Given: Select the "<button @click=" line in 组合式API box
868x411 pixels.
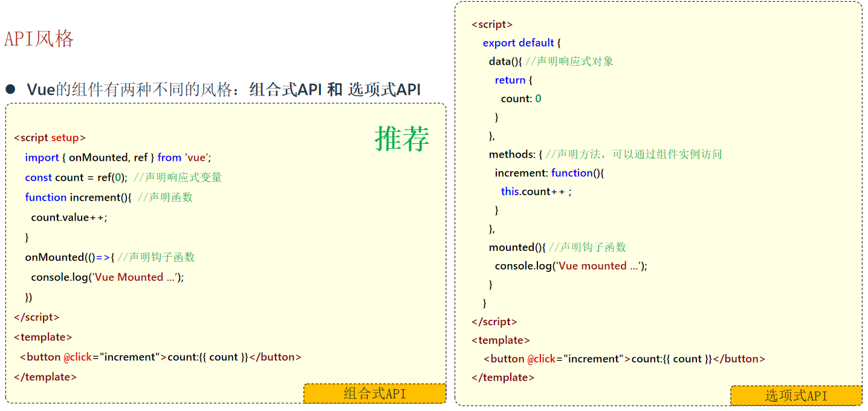Looking at the screenshot, I should [x=160, y=357].
